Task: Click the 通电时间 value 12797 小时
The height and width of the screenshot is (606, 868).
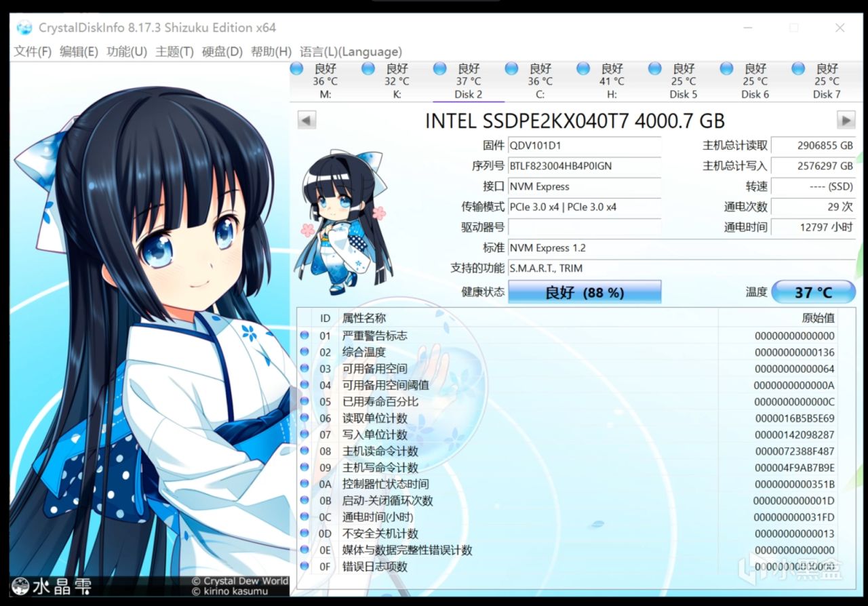Action: (x=814, y=227)
